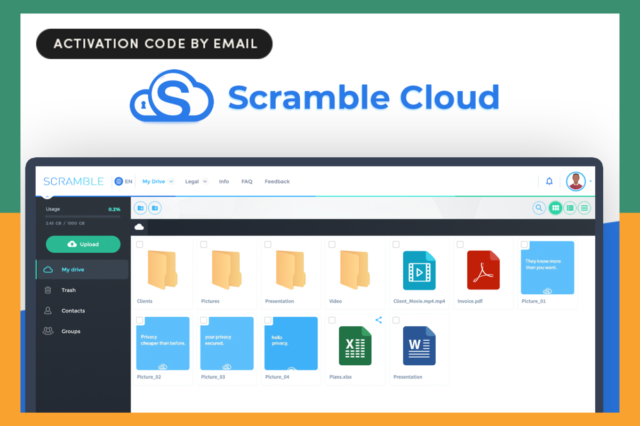Tick the checkbox on Clients folder
Image resolution: width=640 pixels, height=426 pixels.
(140, 244)
